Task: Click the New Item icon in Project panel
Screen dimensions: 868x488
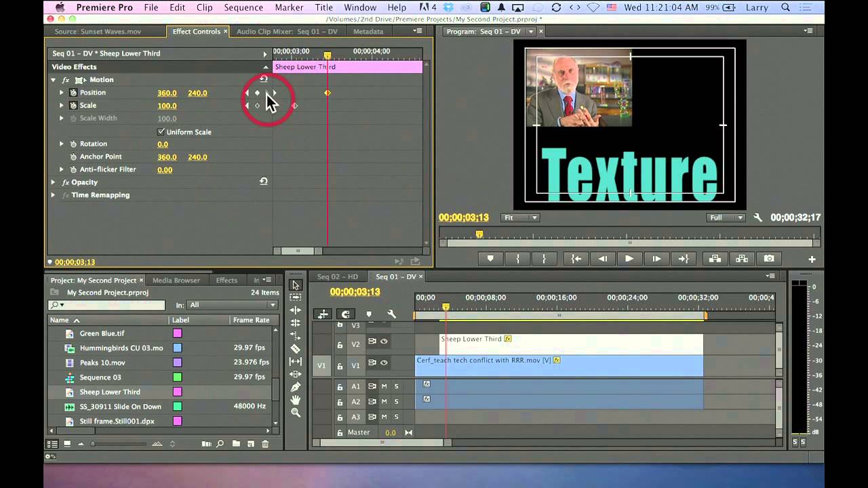Action: tap(250, 444)
